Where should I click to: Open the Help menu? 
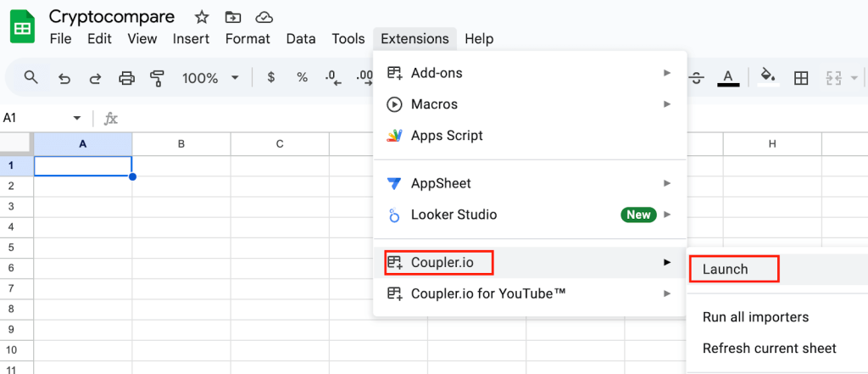[x=479, y=39]
